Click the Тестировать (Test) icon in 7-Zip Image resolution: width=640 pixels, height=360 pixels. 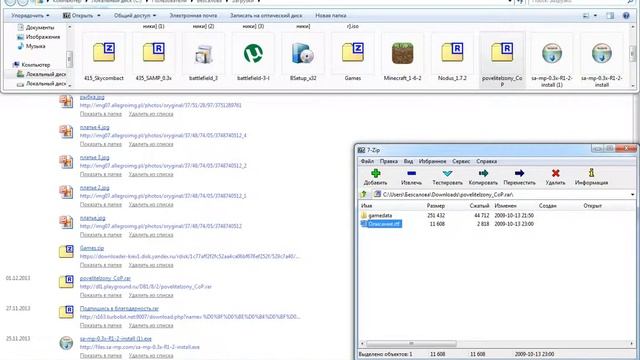coord(447,173)
